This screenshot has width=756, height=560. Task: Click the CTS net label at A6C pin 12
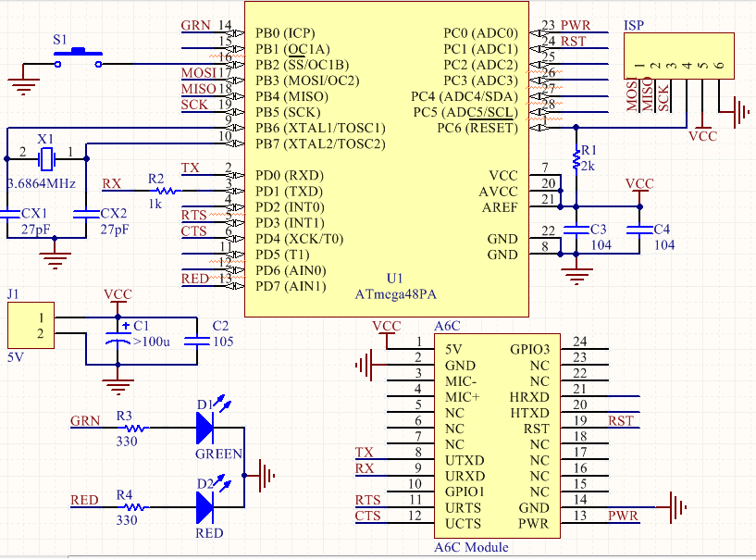tap(368, 516)
